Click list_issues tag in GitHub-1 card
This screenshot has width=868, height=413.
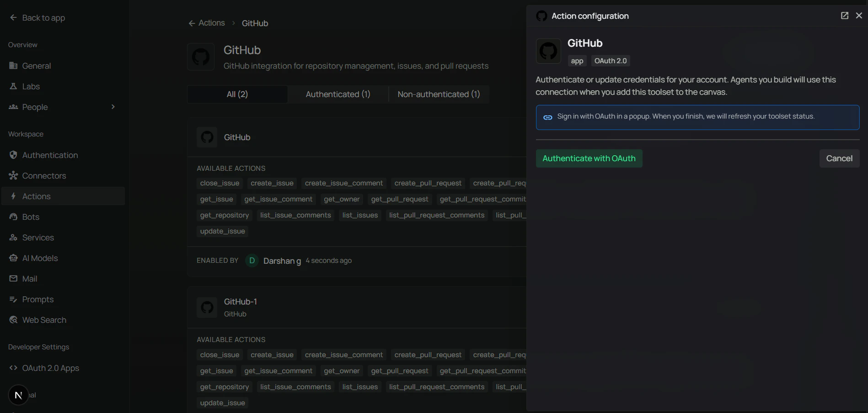[360, 387]
